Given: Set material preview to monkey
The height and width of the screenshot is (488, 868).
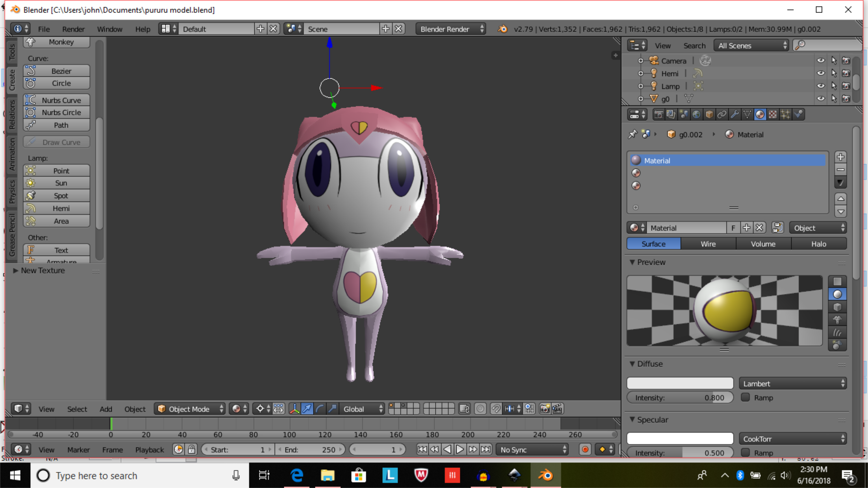Looking at the screenshot, I should (x=837, y=320).
